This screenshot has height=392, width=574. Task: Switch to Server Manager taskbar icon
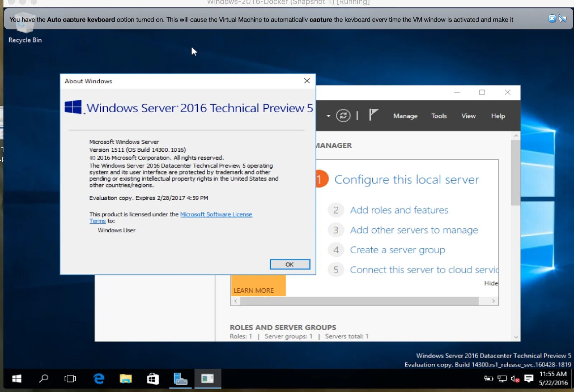point(180,379)
